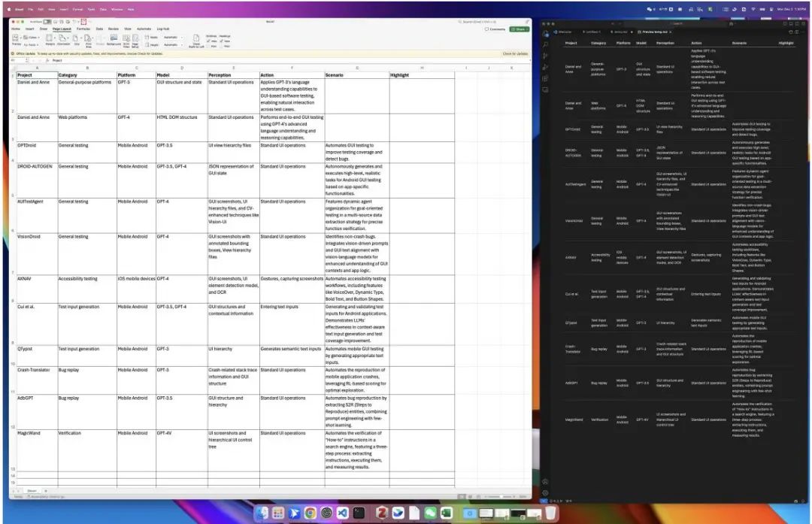Screen dimensions: 812x524
Task: Open the Search view in VS Code sidebar
Action: coord(545,44)
